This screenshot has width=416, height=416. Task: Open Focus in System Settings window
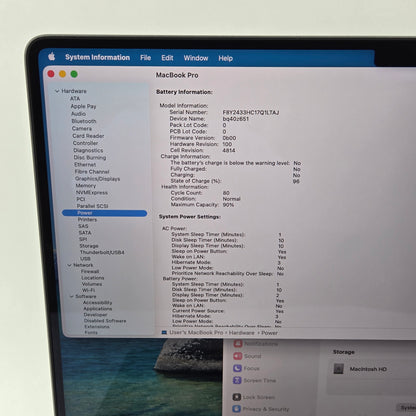tap(246, 368)
